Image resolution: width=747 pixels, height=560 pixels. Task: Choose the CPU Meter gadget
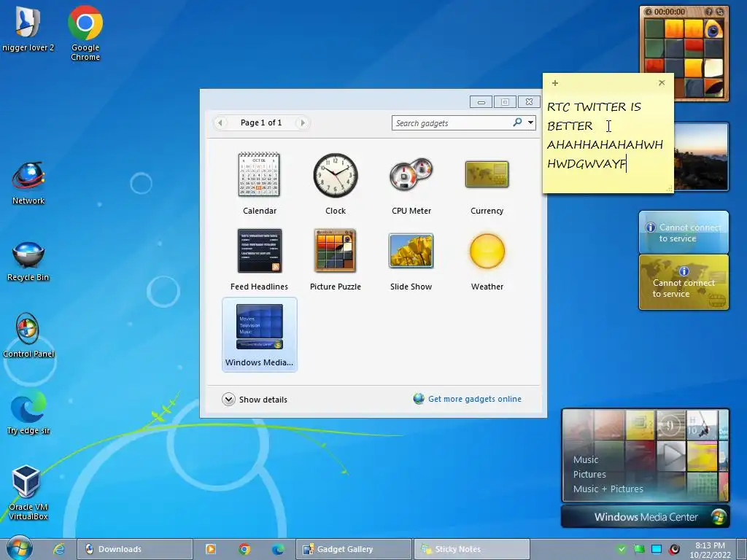tap(411, 183)
